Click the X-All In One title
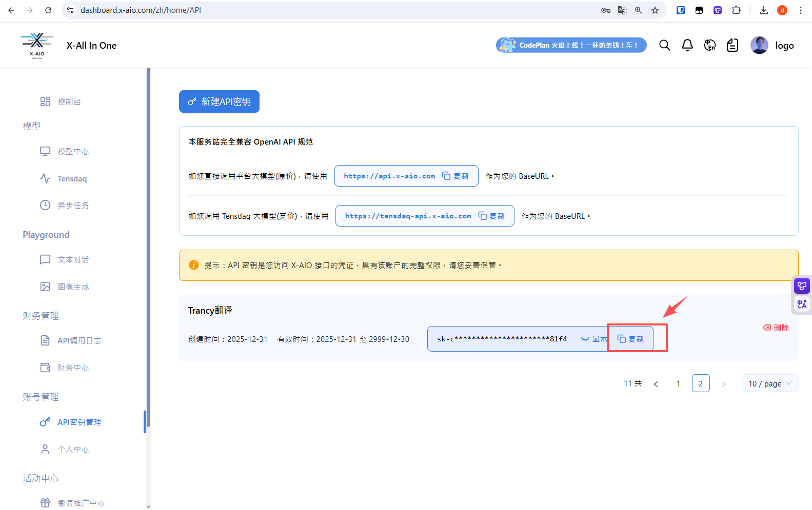This screenshot has width=812, height=510. click(x=91, y=46)
